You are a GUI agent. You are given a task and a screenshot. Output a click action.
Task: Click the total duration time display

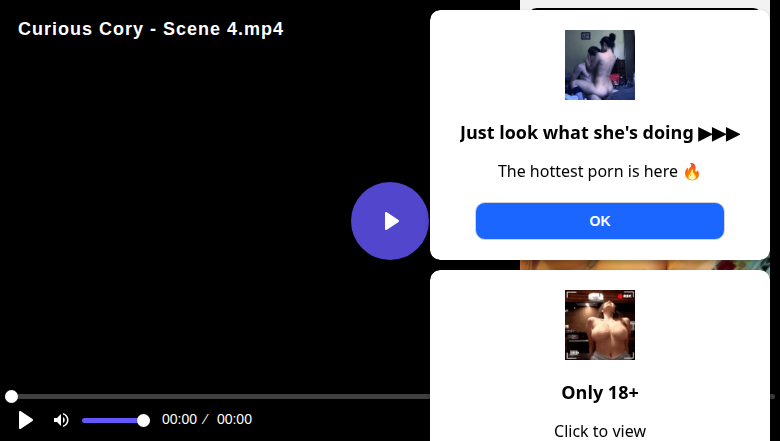pyautogui.click(x=234, y=420)
